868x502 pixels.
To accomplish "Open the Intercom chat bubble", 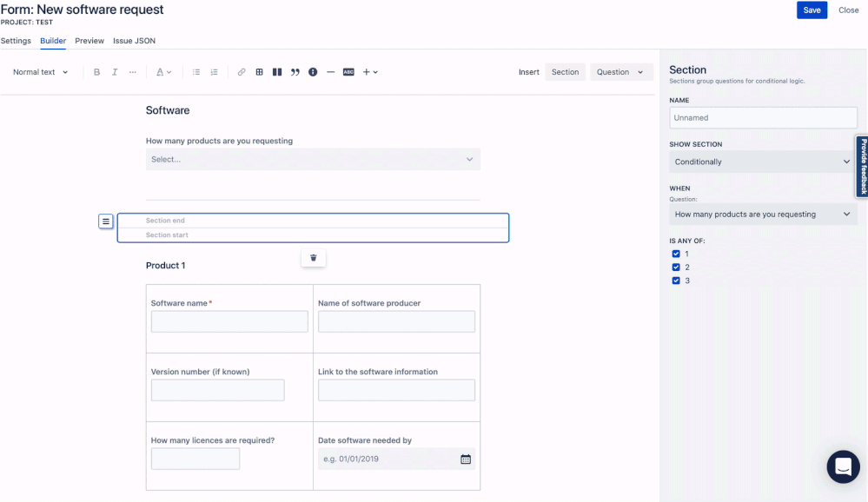I will click(x=842, y=466).
